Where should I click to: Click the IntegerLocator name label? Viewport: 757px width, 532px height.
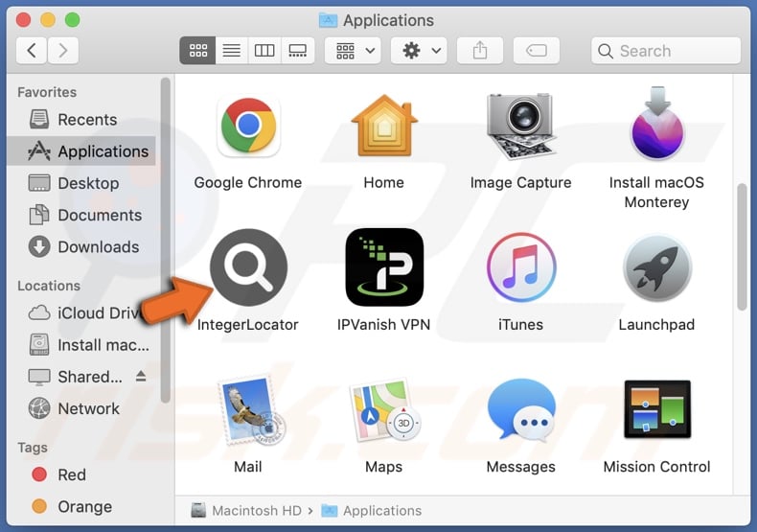pos(248,324)
